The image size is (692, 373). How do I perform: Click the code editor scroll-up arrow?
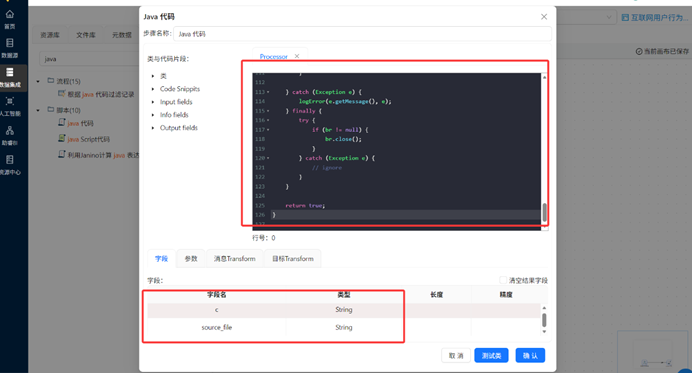click(544, 77)
